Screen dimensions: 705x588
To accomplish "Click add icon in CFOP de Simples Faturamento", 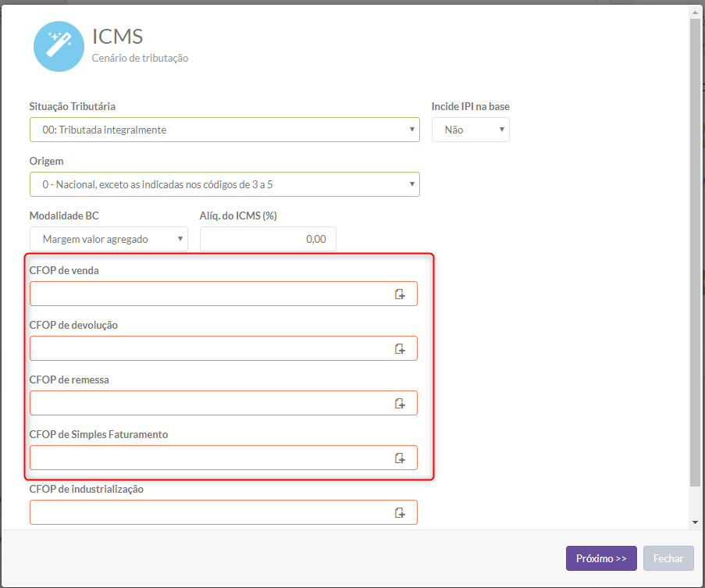I will pos(400,458).
